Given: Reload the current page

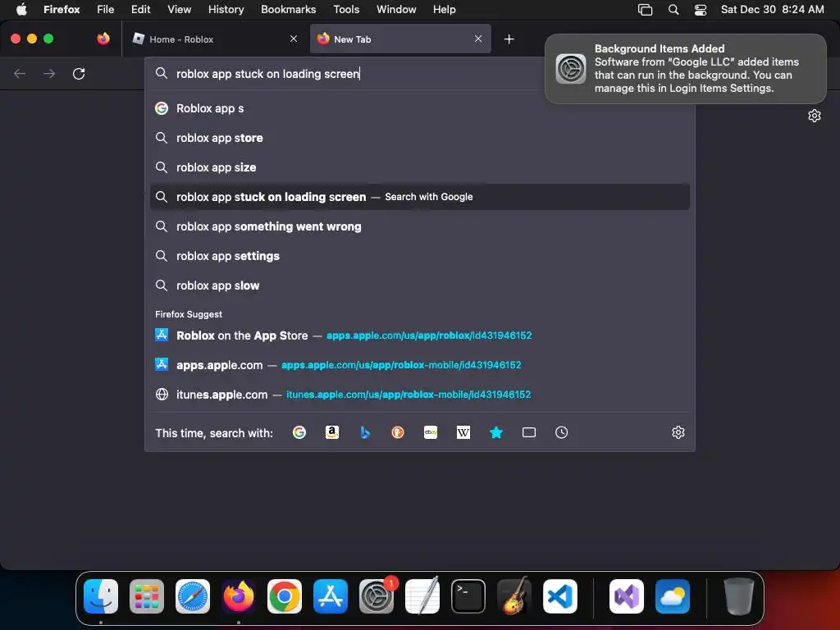Looking at the screenshot, I should coord(79,73).
